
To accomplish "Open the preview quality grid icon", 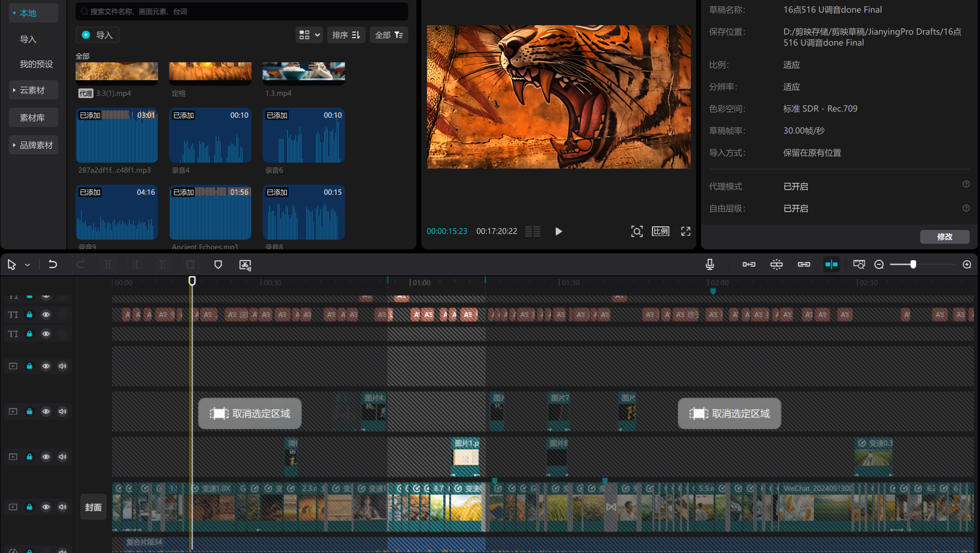I will 532,231.
